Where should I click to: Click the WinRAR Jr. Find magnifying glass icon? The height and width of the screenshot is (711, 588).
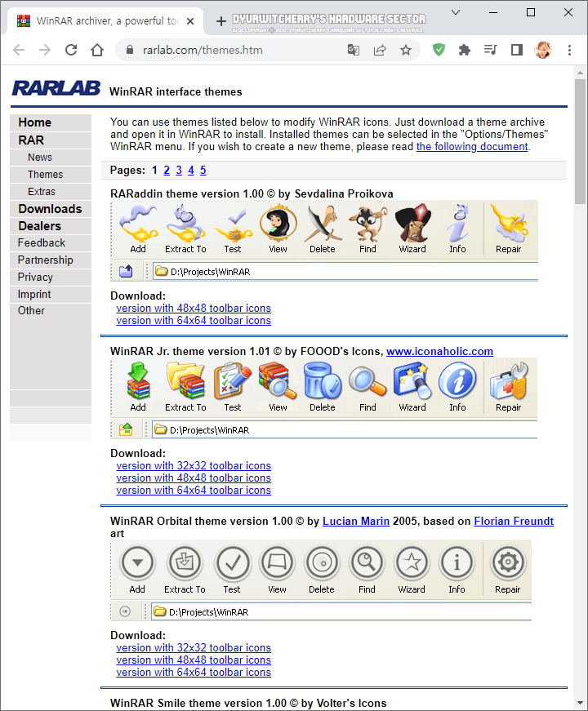[x=367, y=381]
